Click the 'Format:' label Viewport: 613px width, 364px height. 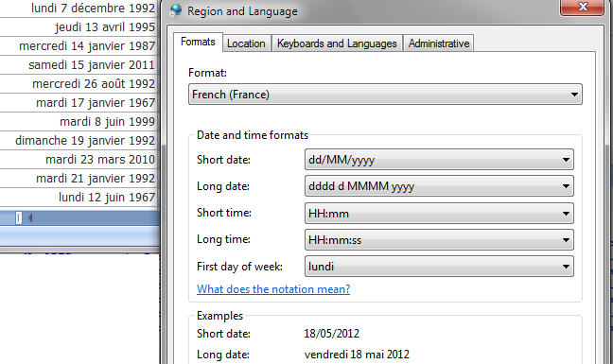(207, 73)
